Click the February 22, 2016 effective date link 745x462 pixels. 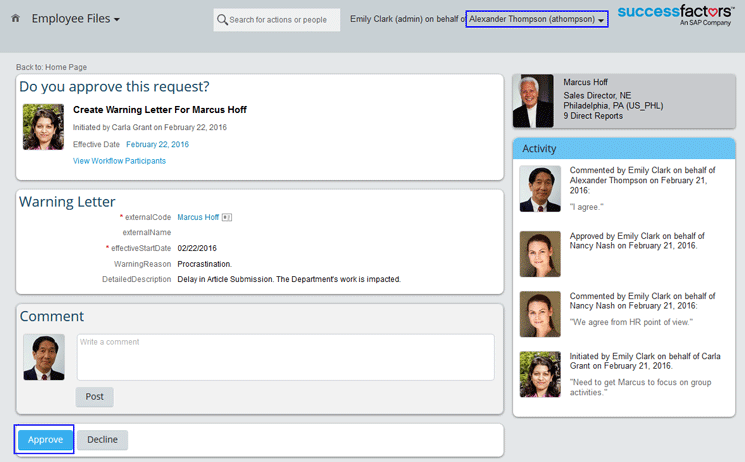pos(157,144)
